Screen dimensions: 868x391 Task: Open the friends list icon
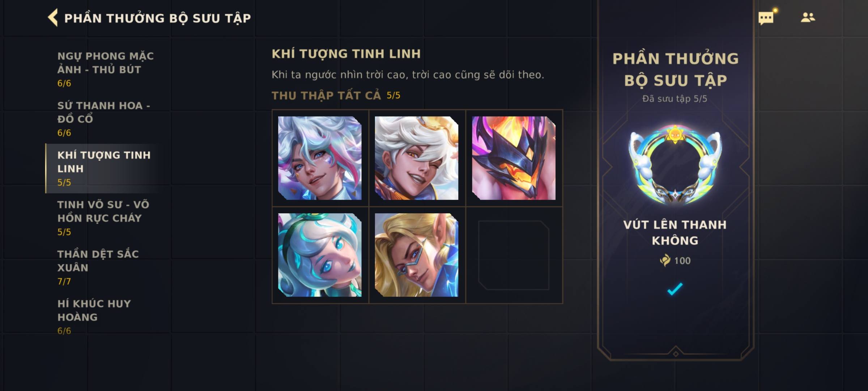click(x=808, y=17)
